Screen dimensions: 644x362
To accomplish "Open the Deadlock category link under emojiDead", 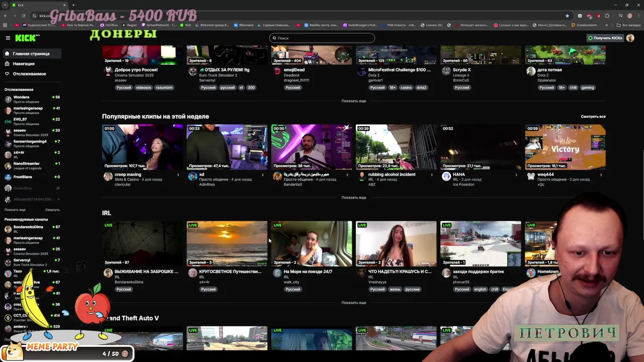I will click(x=292, y=75).
